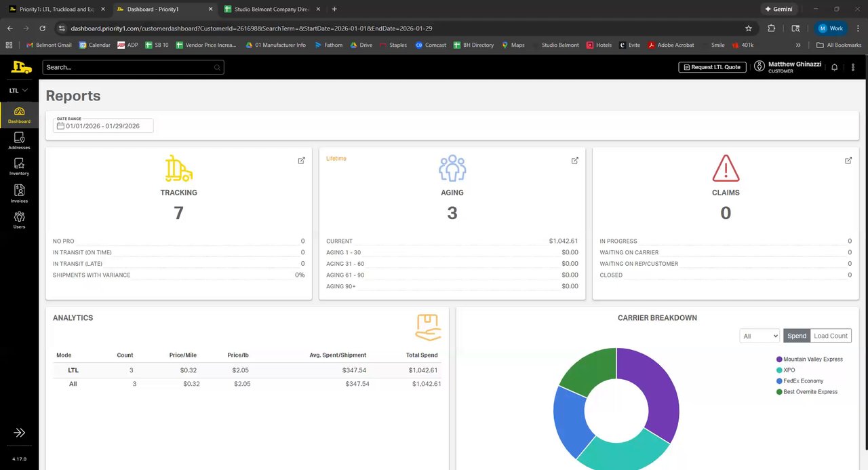Screen dimensions: 868x470
Task: Expand the sidebar with double-arrow icon
Action: coord(19,433)
